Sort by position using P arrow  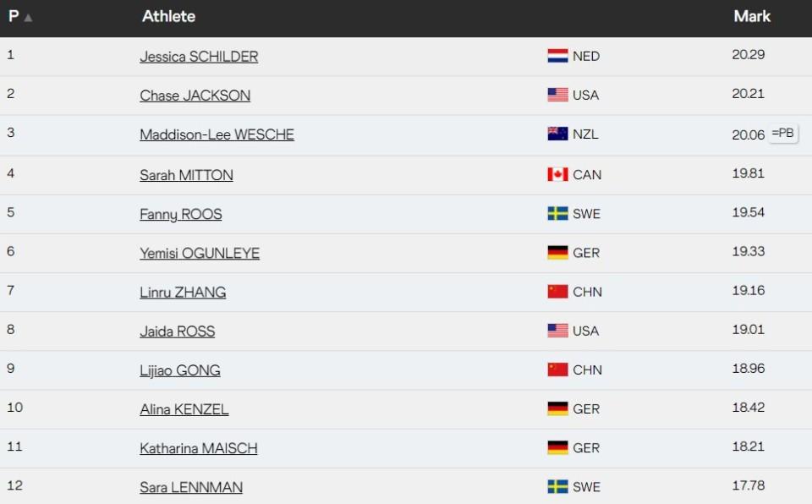coord(28,17)
